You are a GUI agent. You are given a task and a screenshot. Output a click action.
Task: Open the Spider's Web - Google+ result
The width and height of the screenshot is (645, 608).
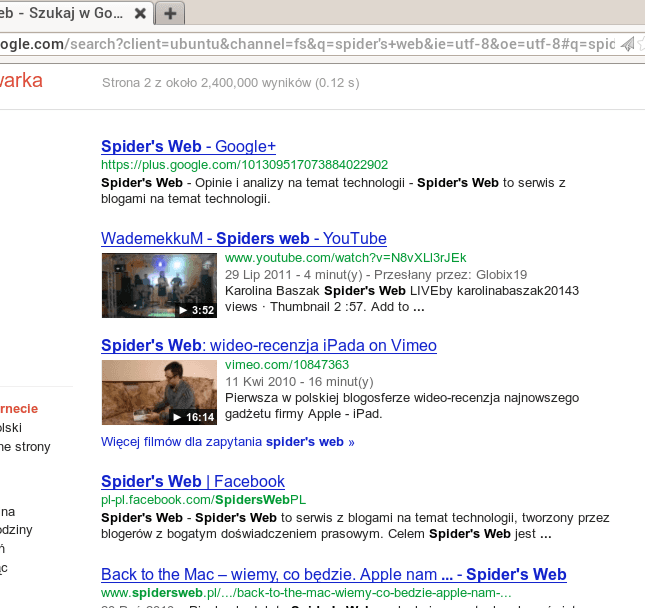(x=188, y=147)
